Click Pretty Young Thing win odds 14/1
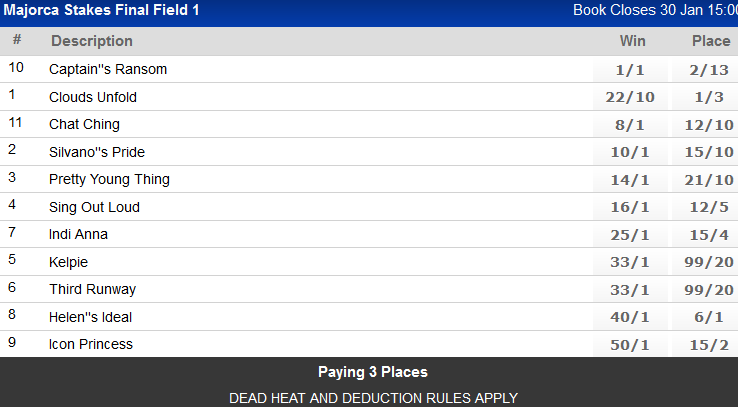The width and height of the screenshot is (738, 407). click(632, 180)
